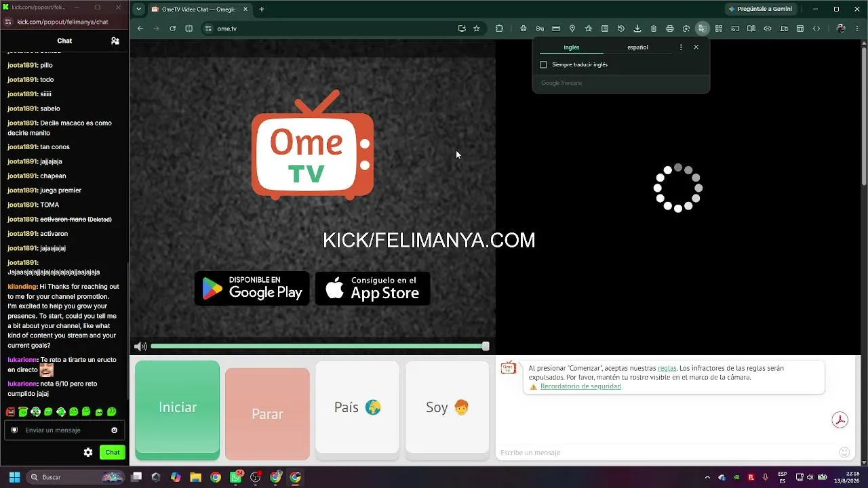Select the 'inglés' translate tab
868x488 pixels.
pyautogui.click(x=572, y=47)
